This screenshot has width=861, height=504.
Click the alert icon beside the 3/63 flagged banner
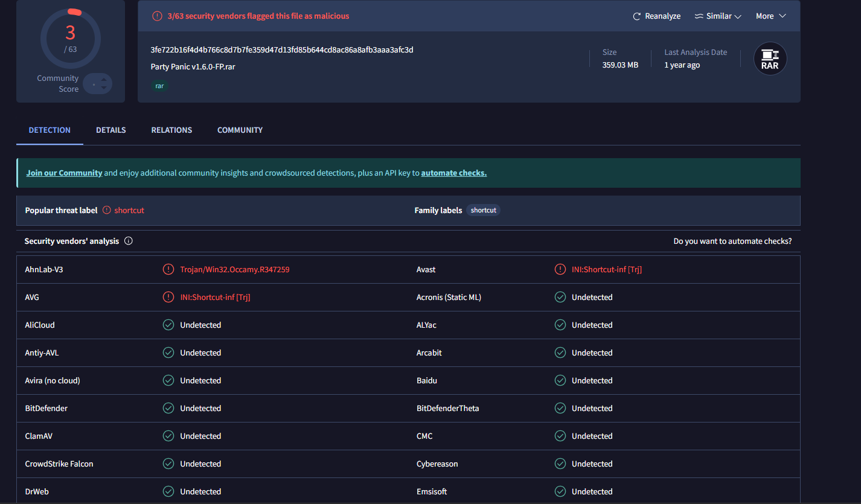tap(157, 16)
